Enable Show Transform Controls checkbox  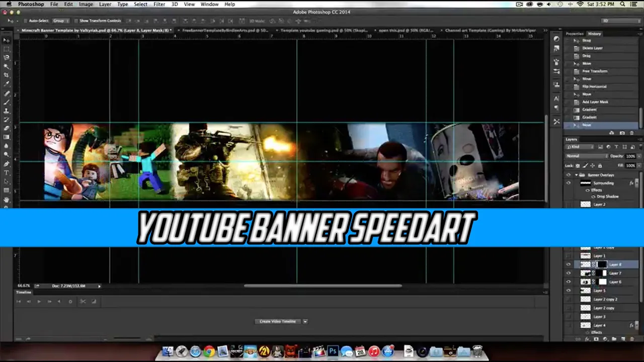point(75,21)
